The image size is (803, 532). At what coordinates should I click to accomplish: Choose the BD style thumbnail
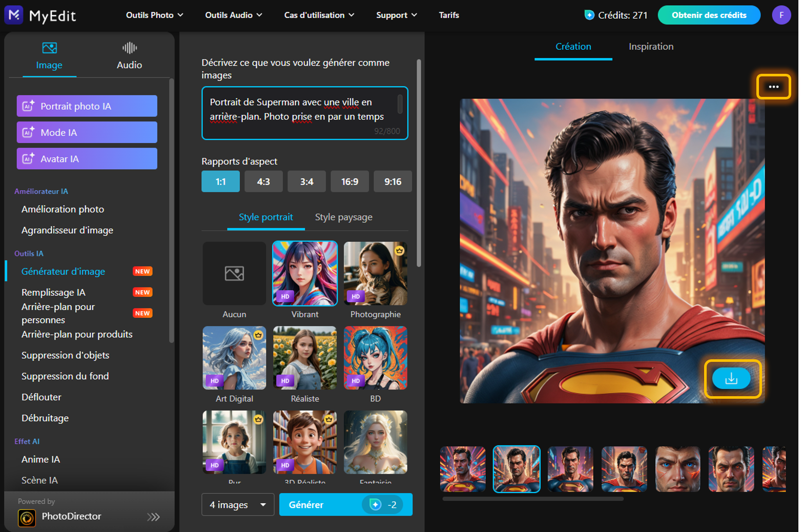tap(376, 358)
